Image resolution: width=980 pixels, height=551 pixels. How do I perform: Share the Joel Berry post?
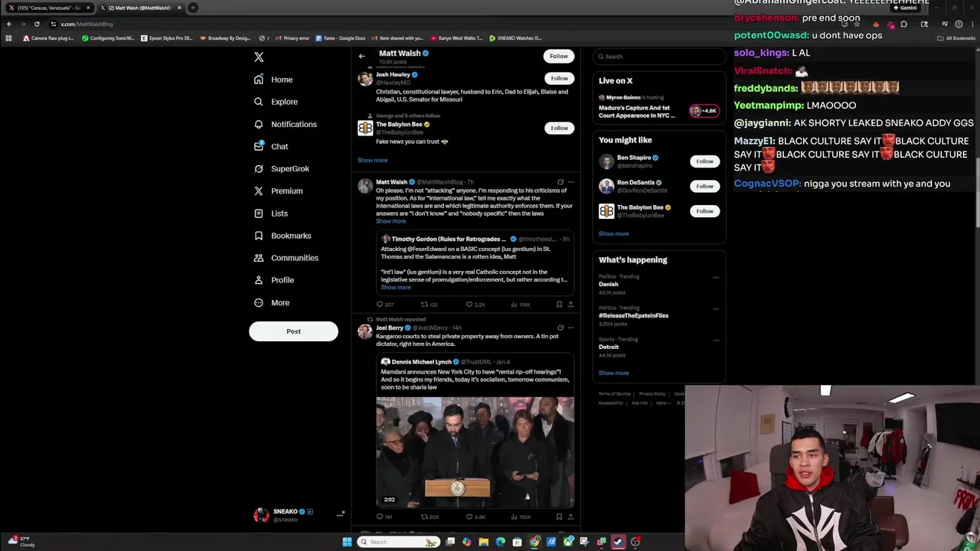(x=570, y=517)
